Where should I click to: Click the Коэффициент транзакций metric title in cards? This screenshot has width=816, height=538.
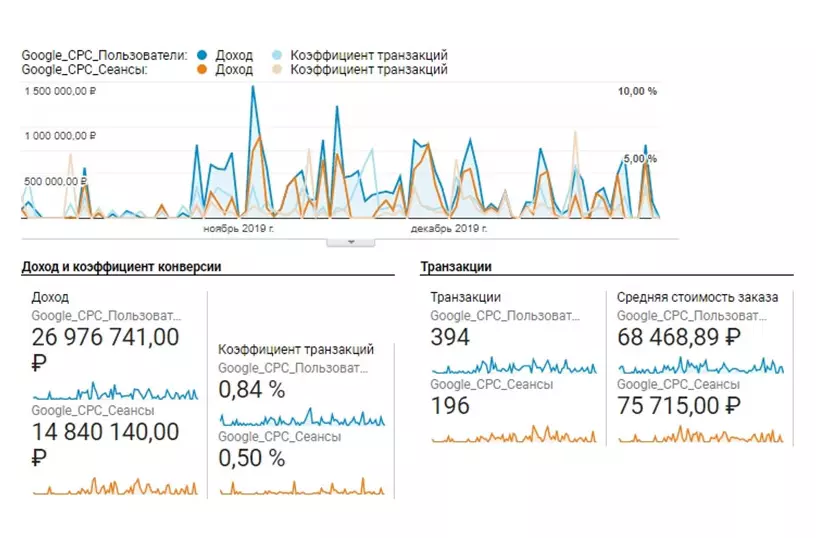click(x=296, y=350)
